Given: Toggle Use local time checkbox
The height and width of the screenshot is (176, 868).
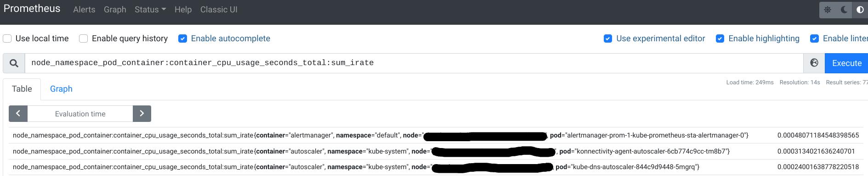Looking at the screenshot, I should click(7, 38).
